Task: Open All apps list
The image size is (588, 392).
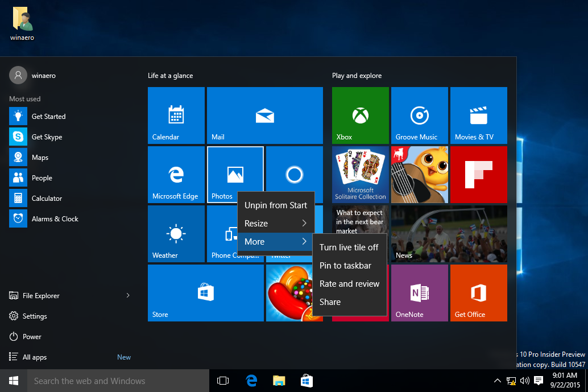Action: click(x=35, y=357)
